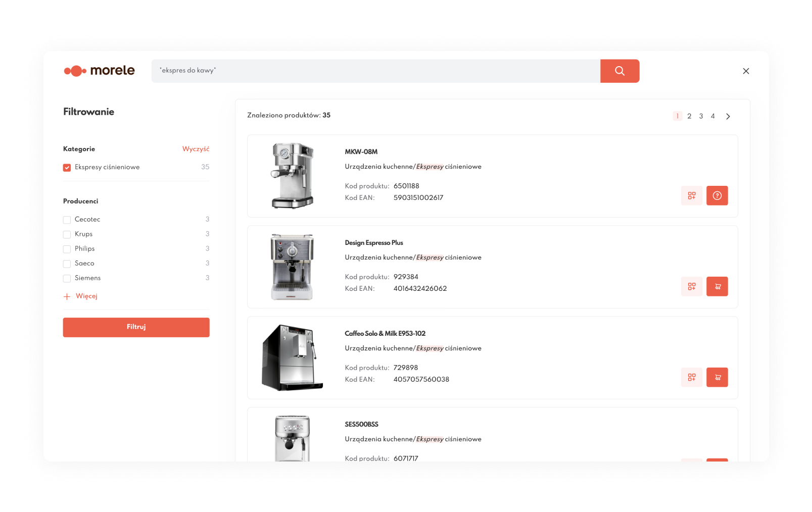This screenshot has height=512, width=812.
Task: Compare Caffeo Solo & Milk E953-102
Action: tap(691, 377)
